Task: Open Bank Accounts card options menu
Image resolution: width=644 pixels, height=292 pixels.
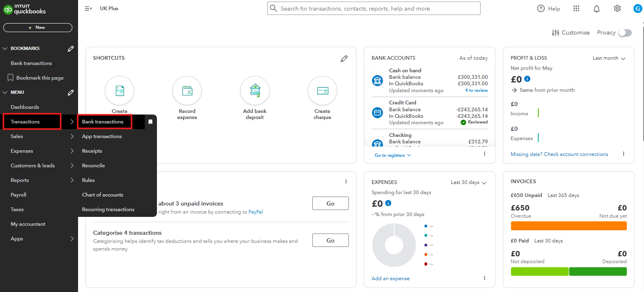Action: pyautogui.click(x=484, y=154)
